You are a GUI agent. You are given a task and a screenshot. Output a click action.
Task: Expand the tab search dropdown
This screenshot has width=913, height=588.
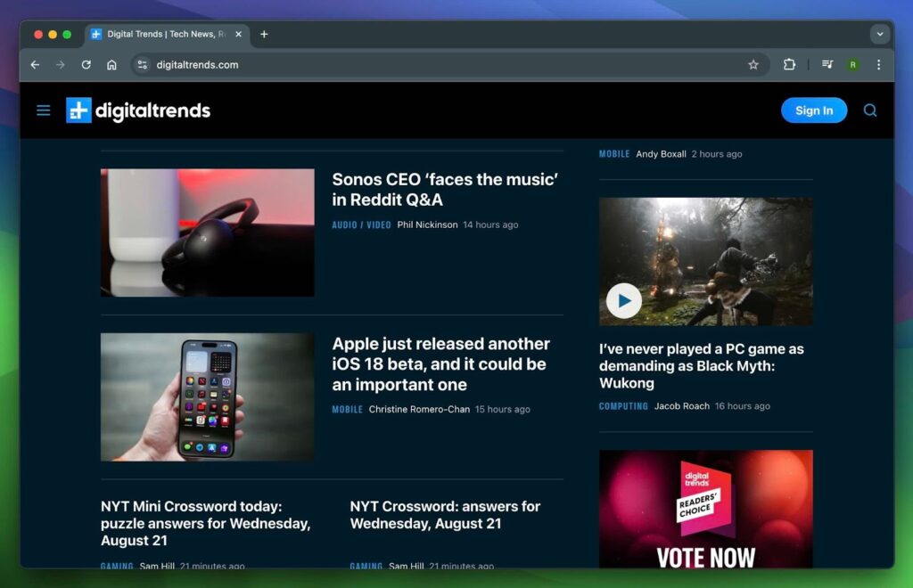(880, 35)
